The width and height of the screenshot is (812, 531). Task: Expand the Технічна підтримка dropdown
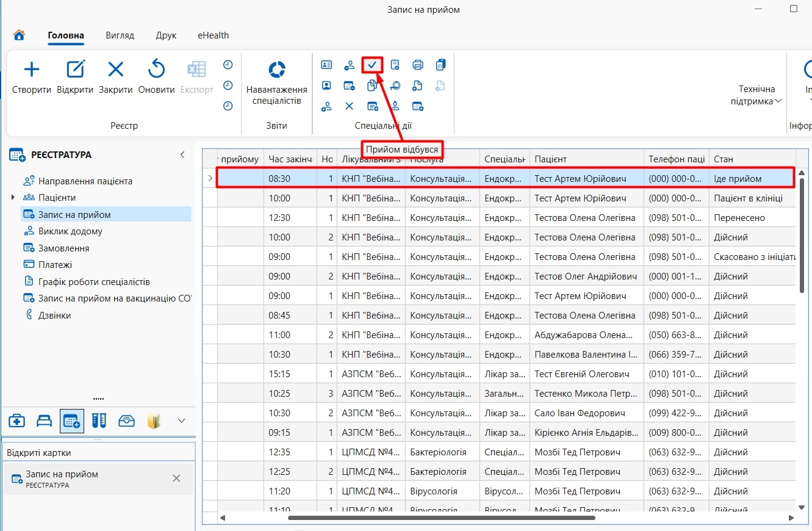pyautogui.click(x=757, y=95)
